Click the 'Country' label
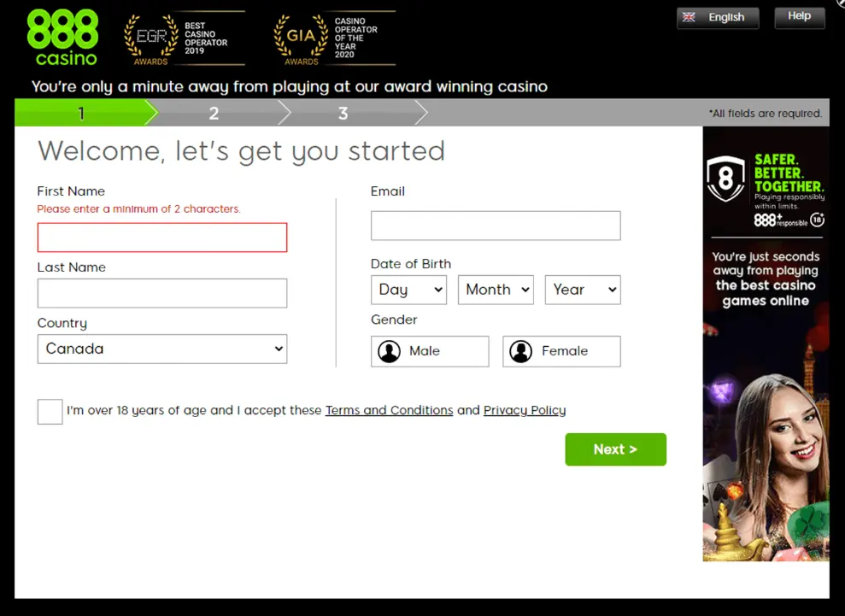 (x=62, y=323)
